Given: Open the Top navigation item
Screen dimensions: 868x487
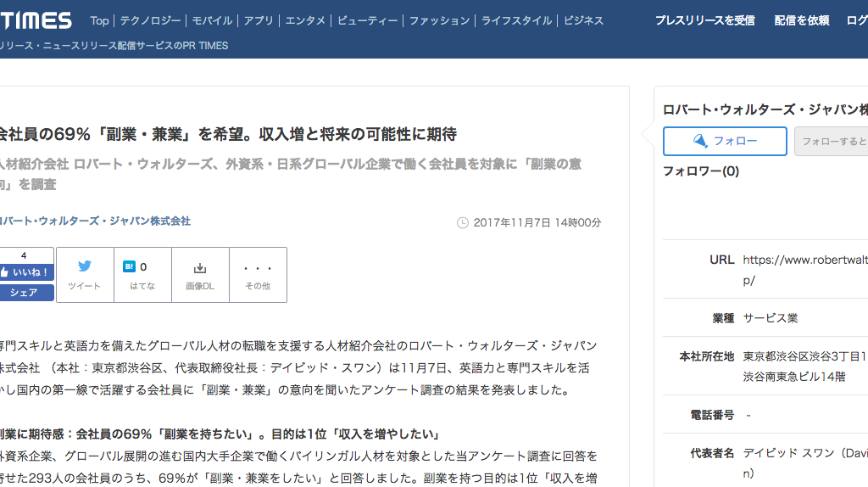Looking at the screenshot, I should point(100,20).
